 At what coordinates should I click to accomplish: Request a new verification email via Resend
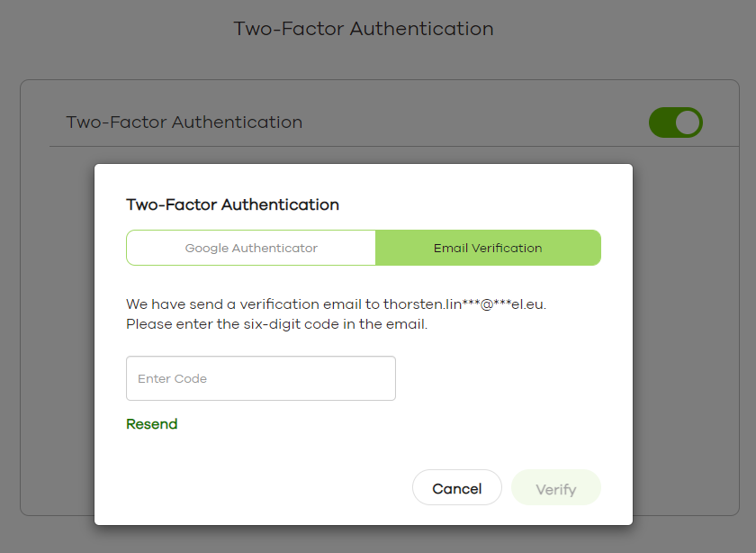pyautogui.click(x=151, y=423)
